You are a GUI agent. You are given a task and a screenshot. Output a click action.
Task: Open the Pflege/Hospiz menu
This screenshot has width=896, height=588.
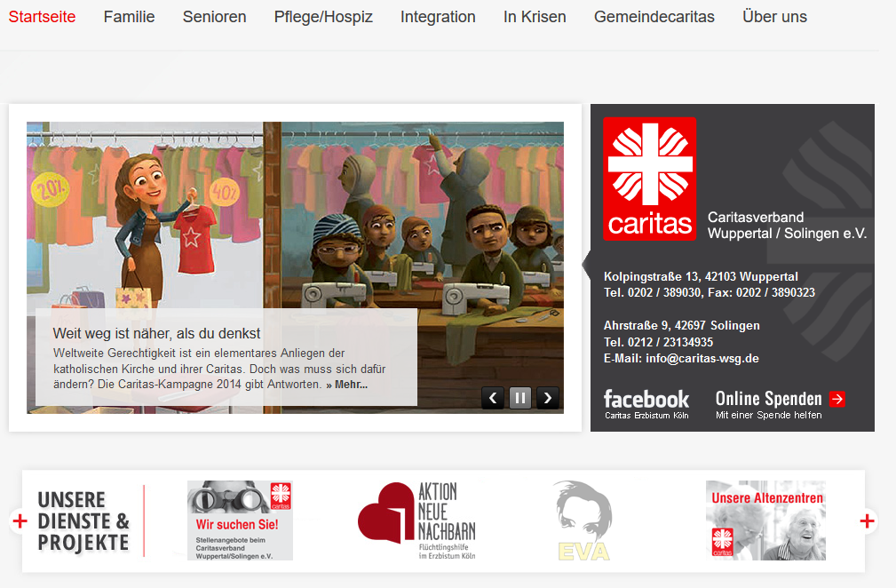tap(323, 17)
